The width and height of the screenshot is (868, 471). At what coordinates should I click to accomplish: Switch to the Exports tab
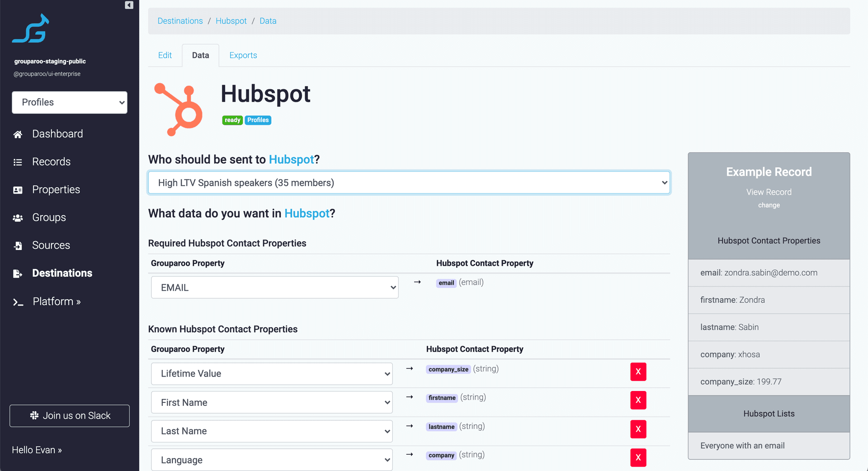[243, 55]
